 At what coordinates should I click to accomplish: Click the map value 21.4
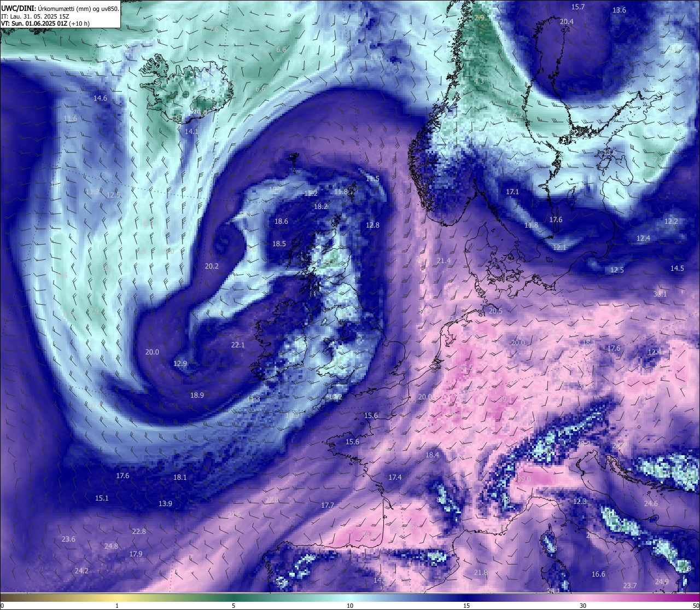[x=444, y=261]
